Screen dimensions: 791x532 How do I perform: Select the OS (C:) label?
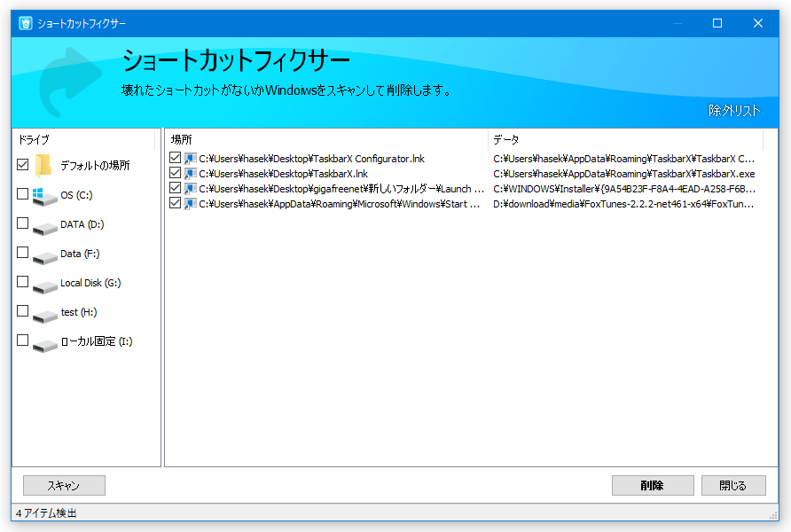coord(76,195)
